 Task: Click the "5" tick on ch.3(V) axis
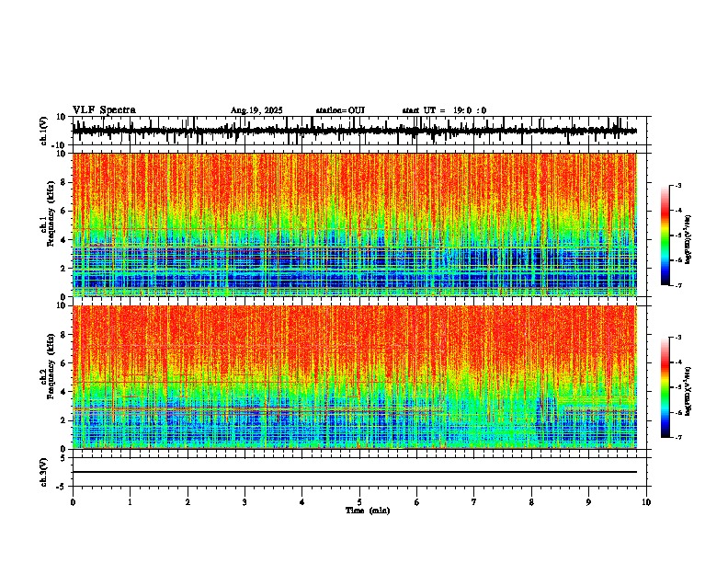point(64,458)
